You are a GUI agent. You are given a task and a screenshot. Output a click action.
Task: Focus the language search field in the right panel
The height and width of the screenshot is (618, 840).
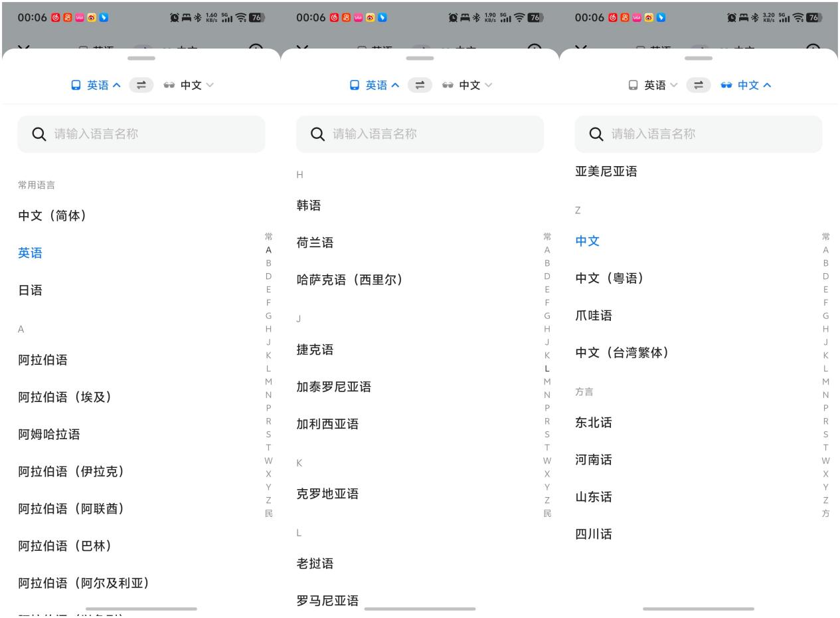[699, 134]
